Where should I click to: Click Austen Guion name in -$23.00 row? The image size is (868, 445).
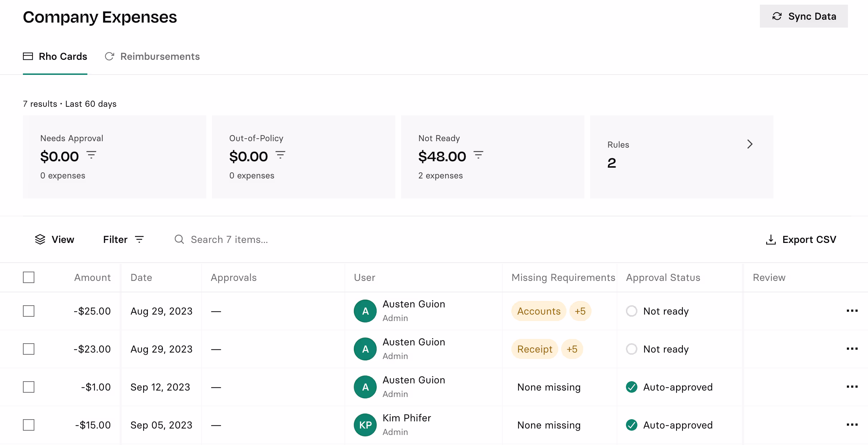coord(414,342)
